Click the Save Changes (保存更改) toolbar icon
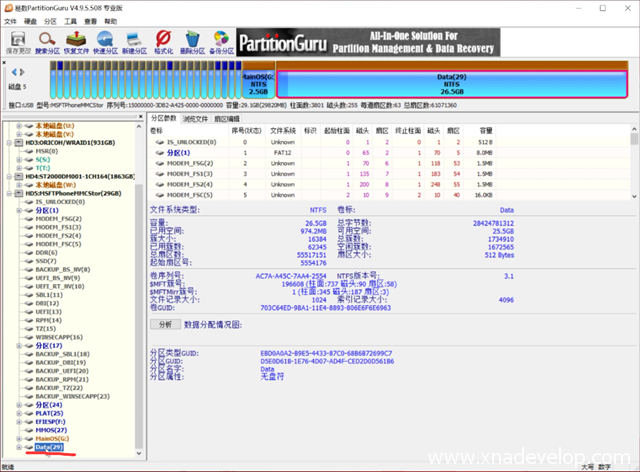 17,40
